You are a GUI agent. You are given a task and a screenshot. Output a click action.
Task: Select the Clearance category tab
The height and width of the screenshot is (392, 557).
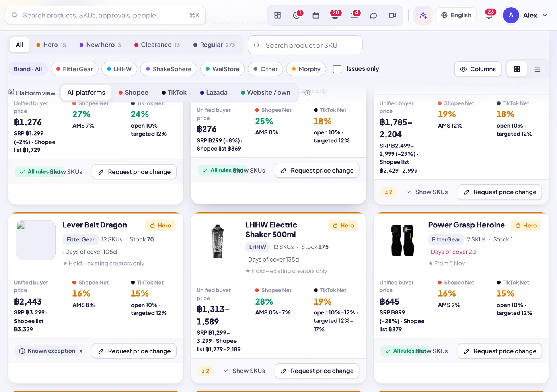pos(157,45)
